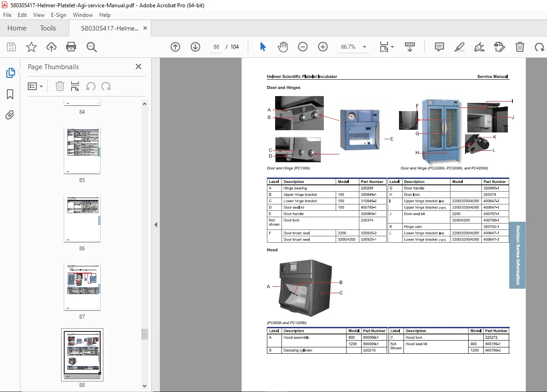Open the View menu
The image size is (547, 392).
pyautogui.click(x=39, y=15)
